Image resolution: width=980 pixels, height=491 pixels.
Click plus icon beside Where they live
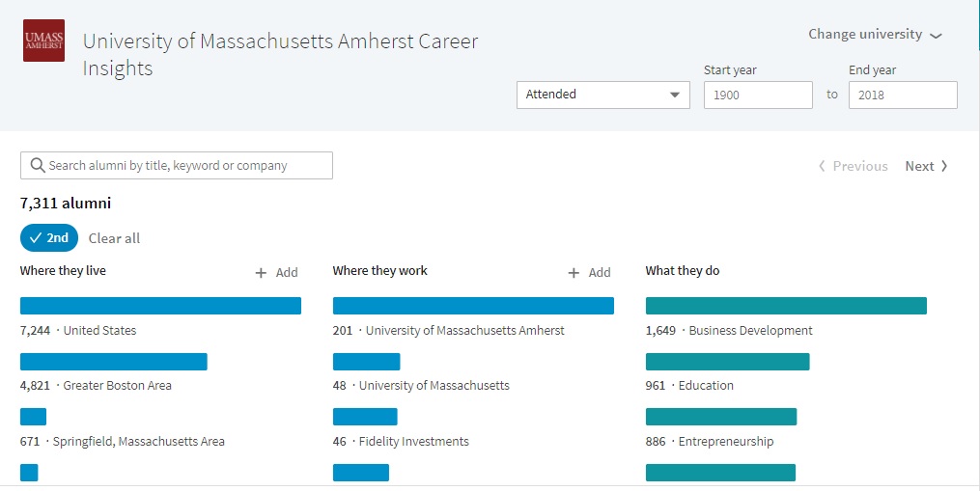click(261, 273)
